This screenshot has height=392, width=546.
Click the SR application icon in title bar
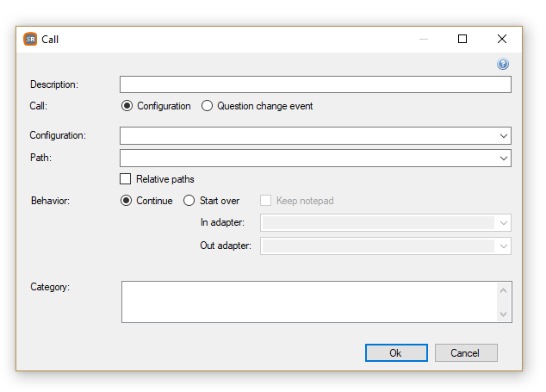(30, 39)
